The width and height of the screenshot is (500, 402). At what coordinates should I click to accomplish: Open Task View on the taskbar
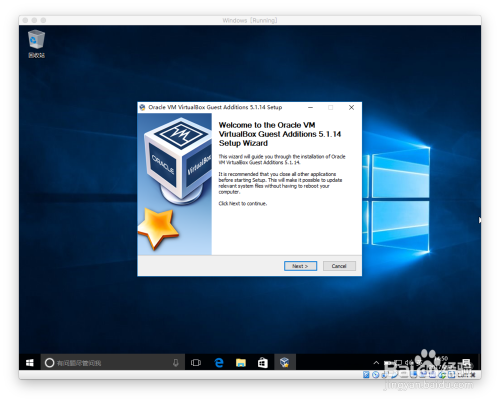196,363
